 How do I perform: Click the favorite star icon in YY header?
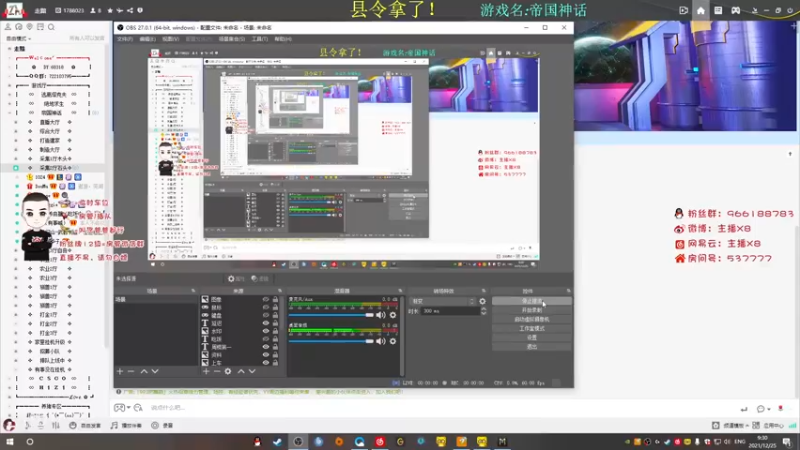[x=110, y=10]
